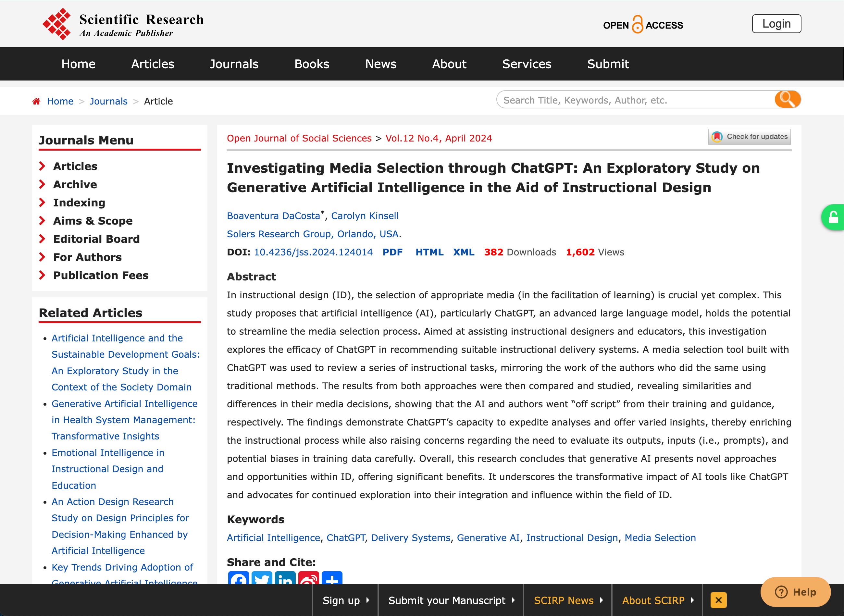Share article on LinkedIn
Screen dimensions: 844x616
pos(285,578)
